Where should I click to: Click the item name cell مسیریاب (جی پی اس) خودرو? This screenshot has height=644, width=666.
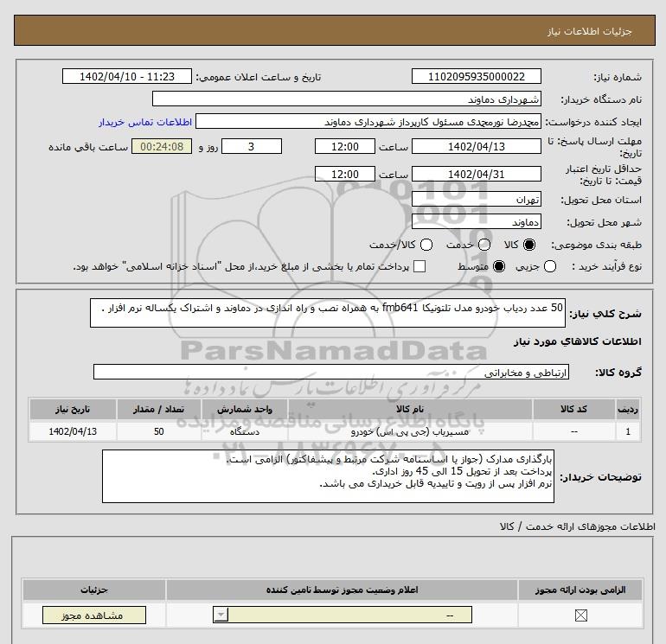pos(410,431)
